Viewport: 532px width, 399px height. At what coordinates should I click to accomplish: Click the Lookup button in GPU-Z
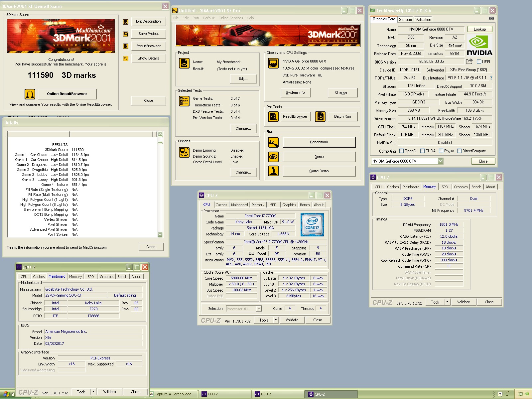coord(480,29)
